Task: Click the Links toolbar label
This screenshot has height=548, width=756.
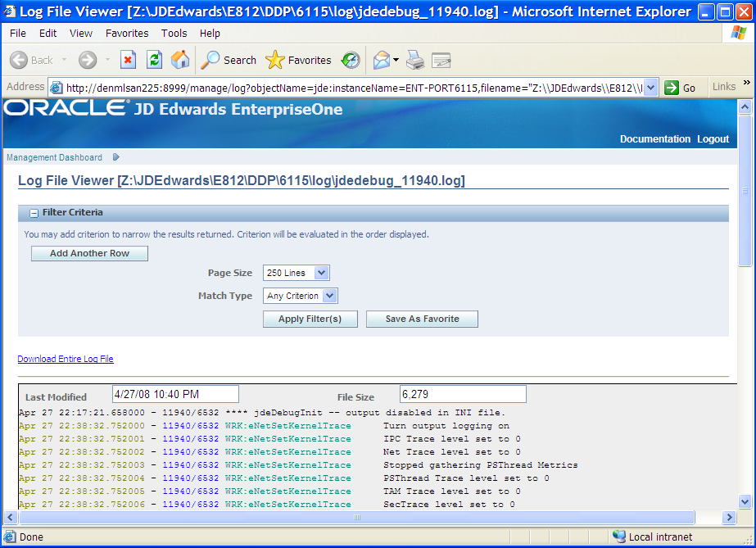Action: [x=724, y=87]
